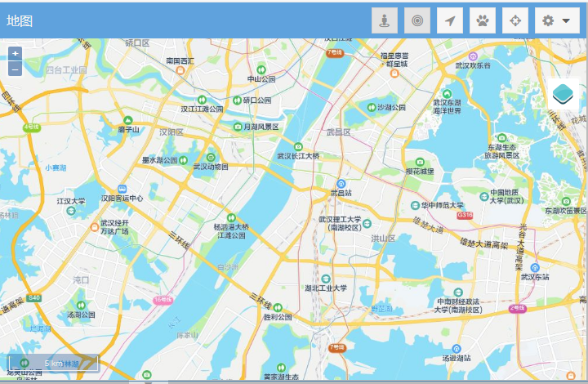588x384 pixels.
Task: Click the 地图 title text
Action: 20,21
